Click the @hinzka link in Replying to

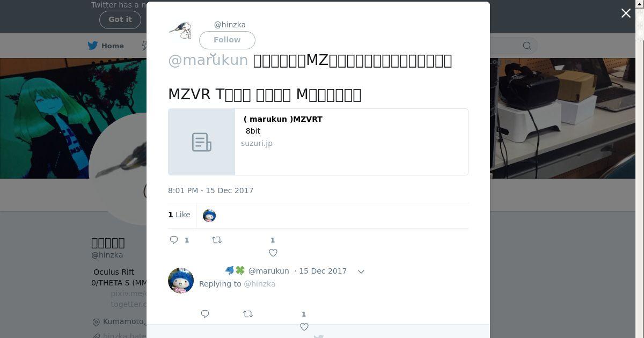click(259, 284)
